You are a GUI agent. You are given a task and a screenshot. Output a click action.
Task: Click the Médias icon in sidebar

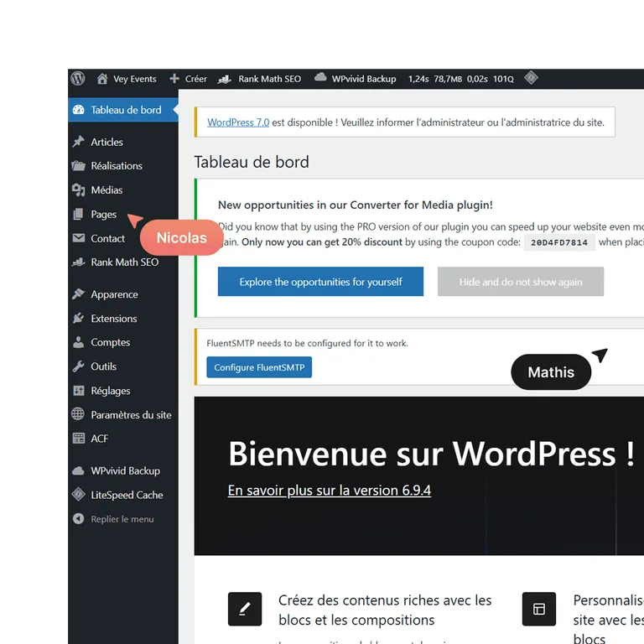point(79,190)
